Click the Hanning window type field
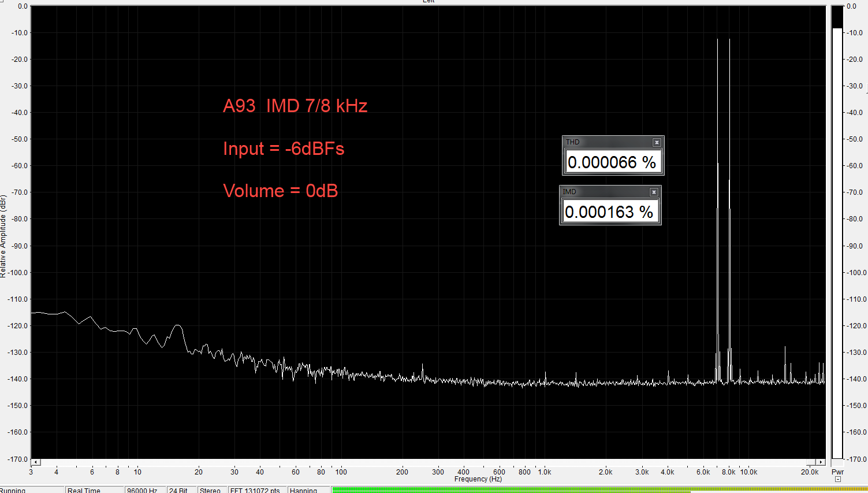The image size is (868, 493). pos(309,490)
